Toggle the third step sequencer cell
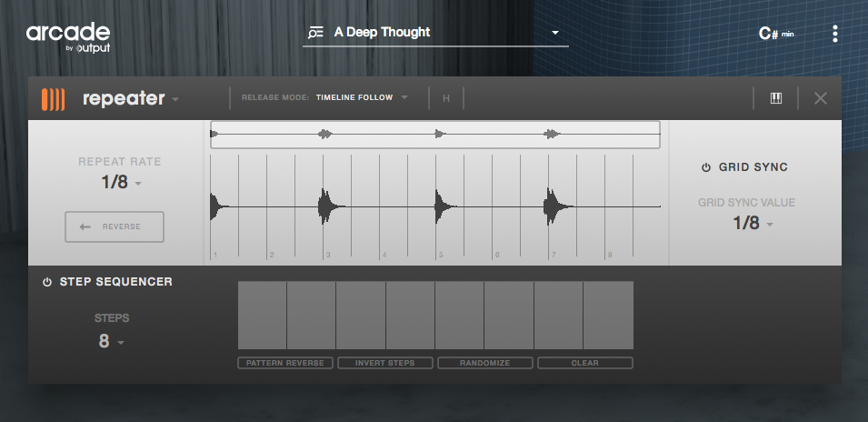This screenshot has width=868, height=422. pos(361,315)
